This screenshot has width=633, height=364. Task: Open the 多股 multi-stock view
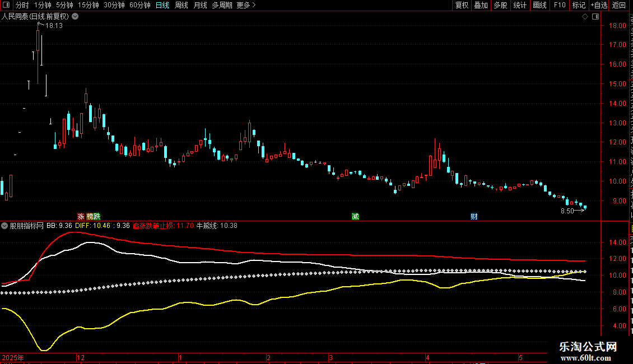501,5
